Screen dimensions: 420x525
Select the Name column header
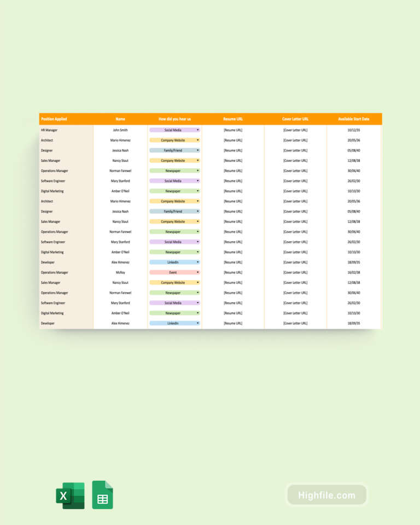point(120,119)
